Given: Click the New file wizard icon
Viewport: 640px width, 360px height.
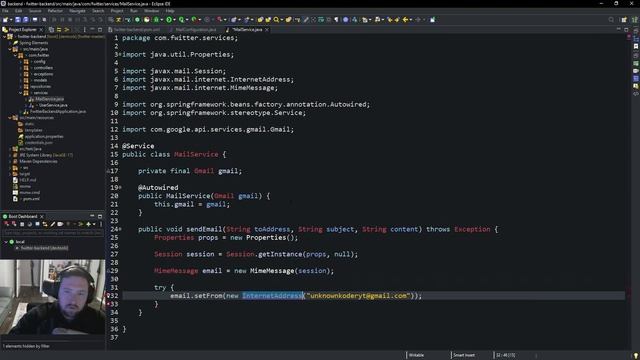Looking at the screenshot, I should click(x=5, y=20).
